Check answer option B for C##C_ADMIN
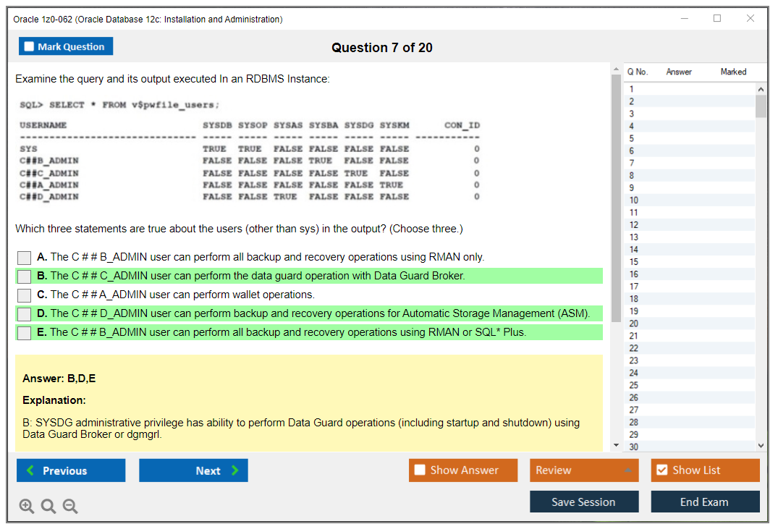 pyautogui.click(x=25, y=276)
